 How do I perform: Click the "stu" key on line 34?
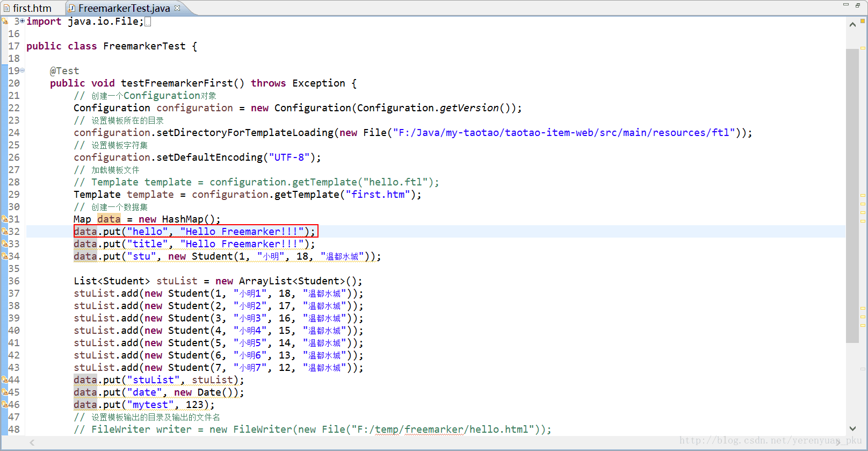(x=141, y=256)
